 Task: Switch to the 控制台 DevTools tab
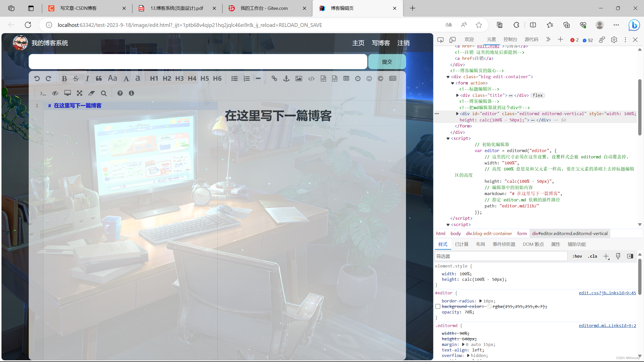510,39
